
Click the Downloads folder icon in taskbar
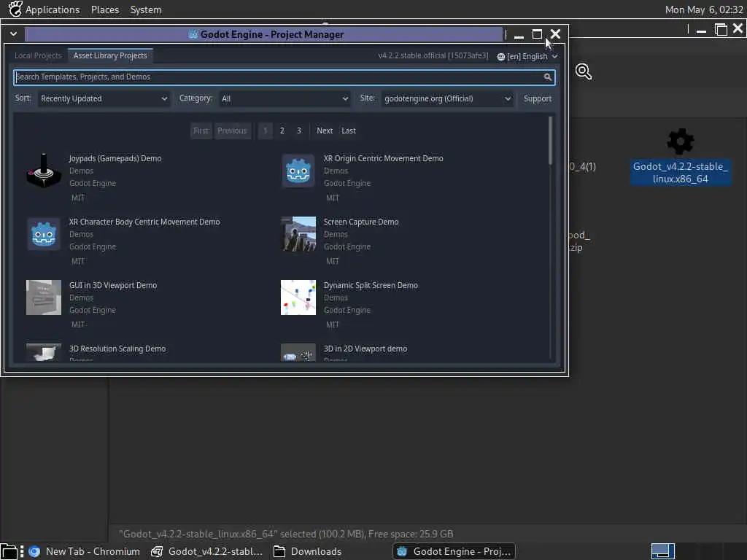[x=279, y=551]
